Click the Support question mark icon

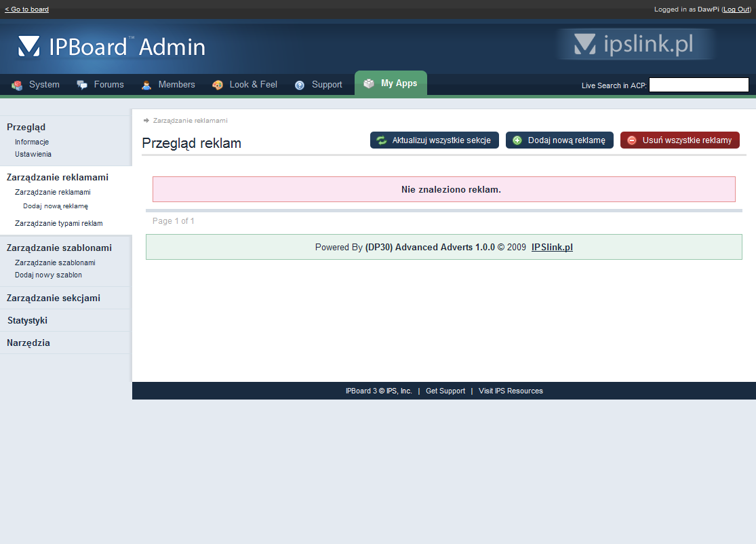click(x=300, y=85)
